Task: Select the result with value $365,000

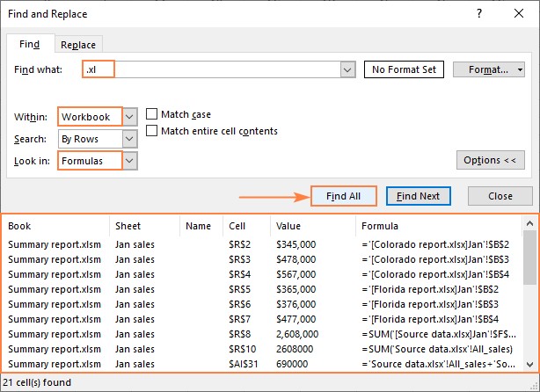Action: point(262,289)
